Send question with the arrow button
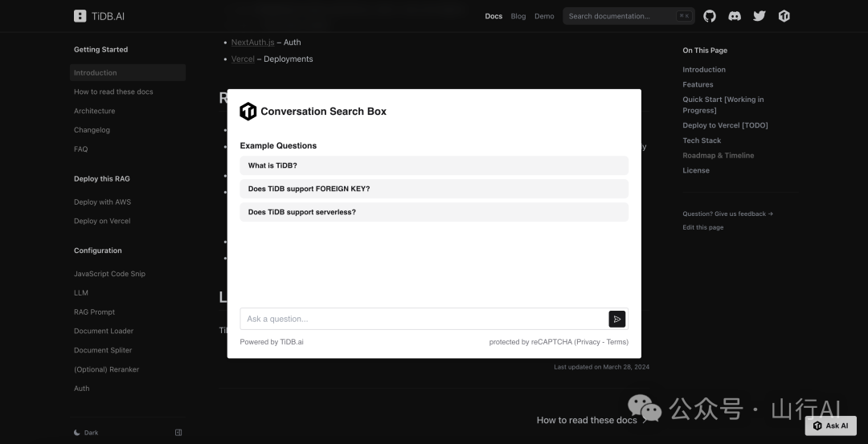 pos(616,319)
